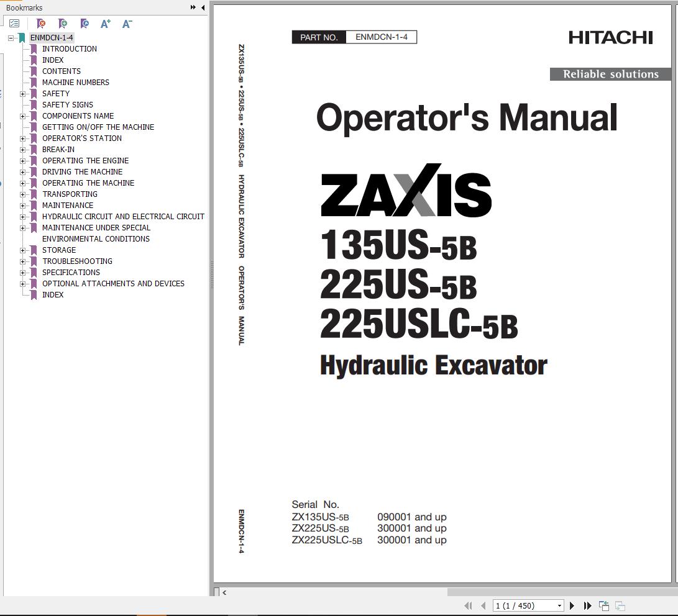This screenshot has width=678, height=616.
Task: Click the add new bookmark icon
Action: [x=63, y=24]
